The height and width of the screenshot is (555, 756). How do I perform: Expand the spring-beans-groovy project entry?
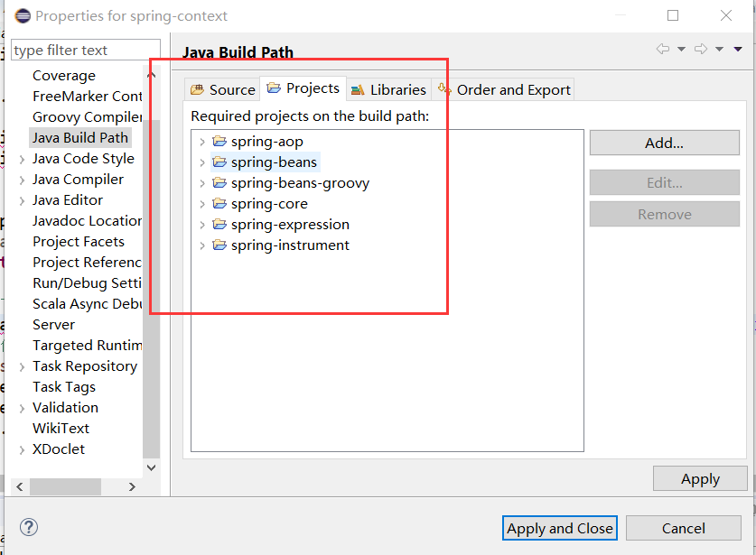pyautogui.click(x=202, y=183)
